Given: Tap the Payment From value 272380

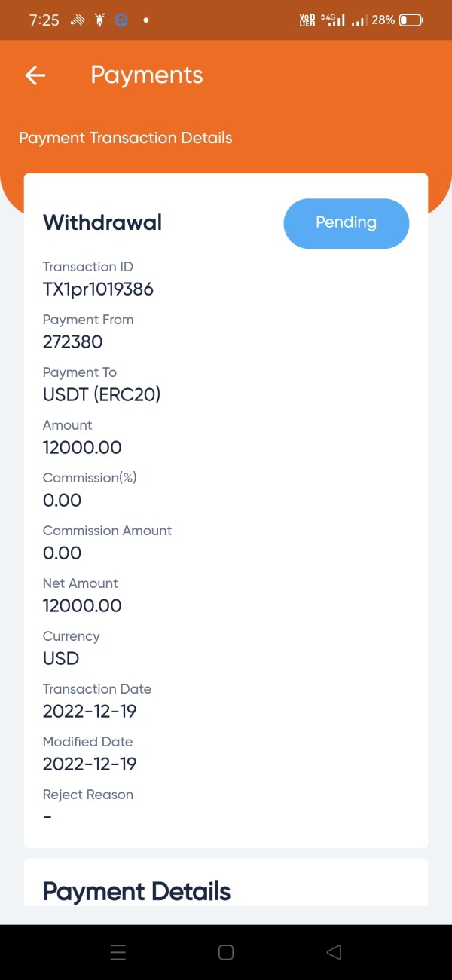Looking at the screenshot, I should [72, 341].
